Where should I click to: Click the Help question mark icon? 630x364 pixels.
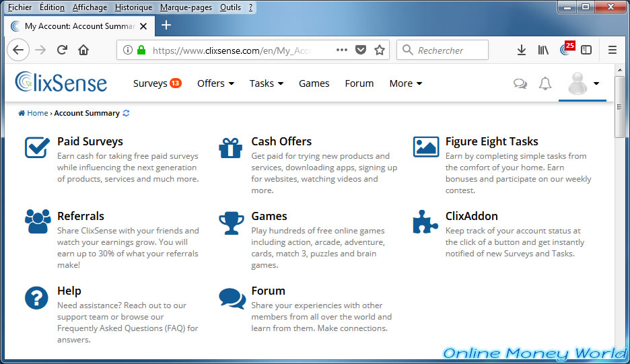[x=36, y=297]
